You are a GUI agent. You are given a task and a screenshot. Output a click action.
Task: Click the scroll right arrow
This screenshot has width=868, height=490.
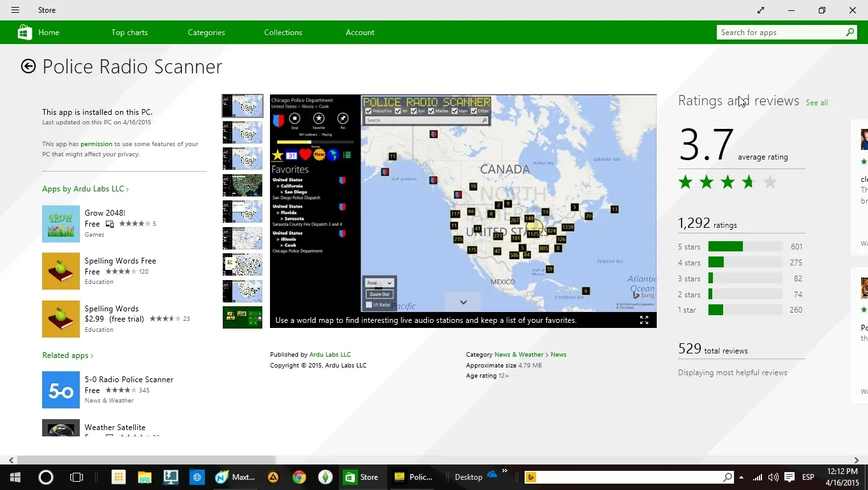click(x=857, y=460)
